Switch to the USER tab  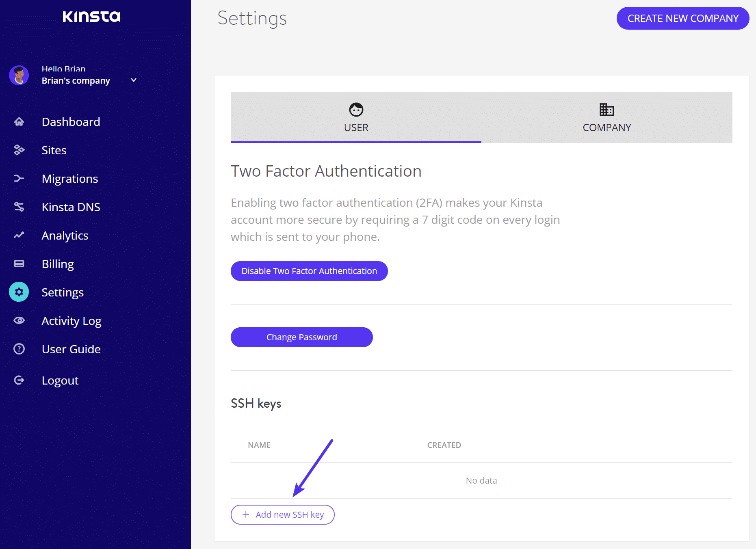coord(356,117)
